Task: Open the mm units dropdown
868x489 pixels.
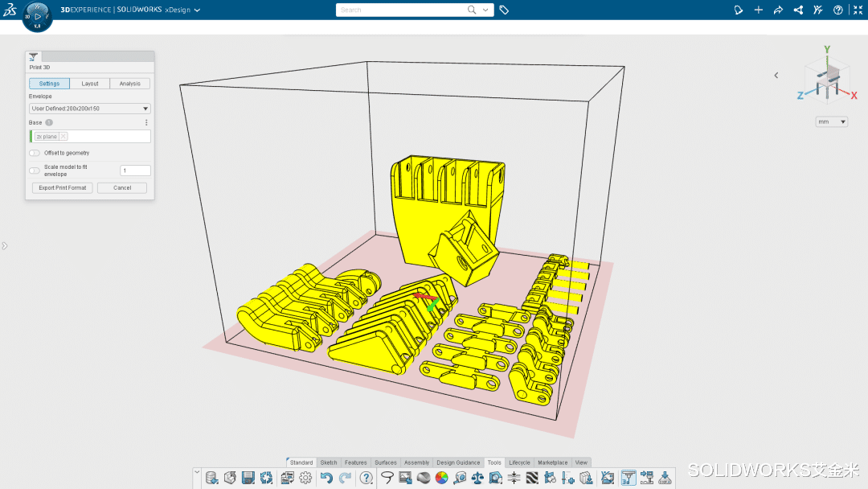Action: [x=832, y=121]
